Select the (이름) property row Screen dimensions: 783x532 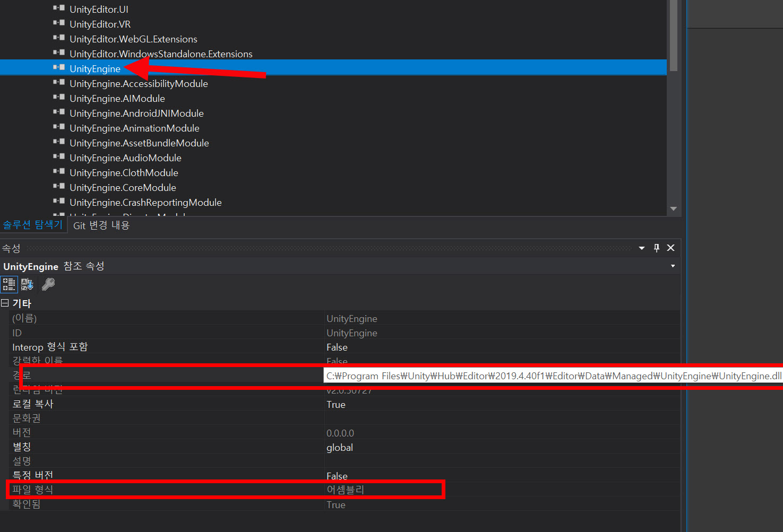345,318
